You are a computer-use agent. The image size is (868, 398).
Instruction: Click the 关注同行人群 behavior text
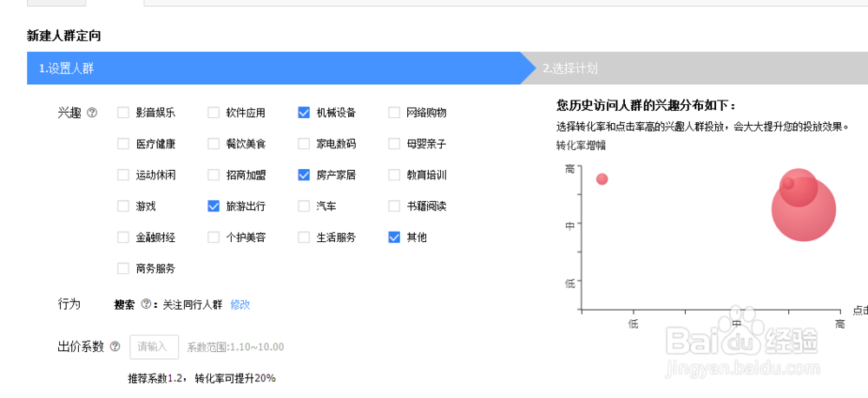click(x=192, y=304)
